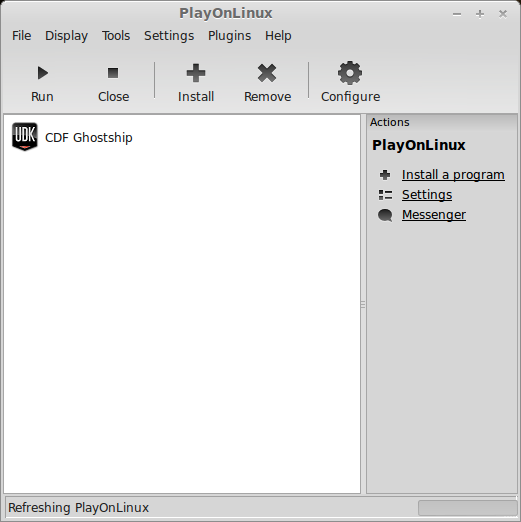Open the File menu
Viewport: 521px width, 522px height.
point(22,36)
